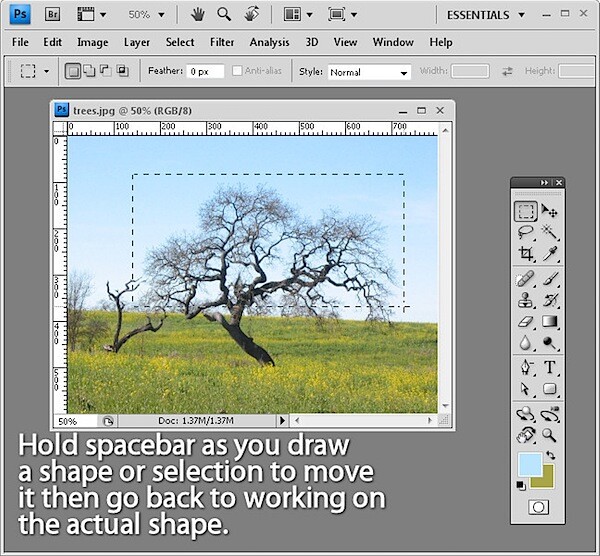
Task: Select the Lasso tool
Action: [525, 232]
